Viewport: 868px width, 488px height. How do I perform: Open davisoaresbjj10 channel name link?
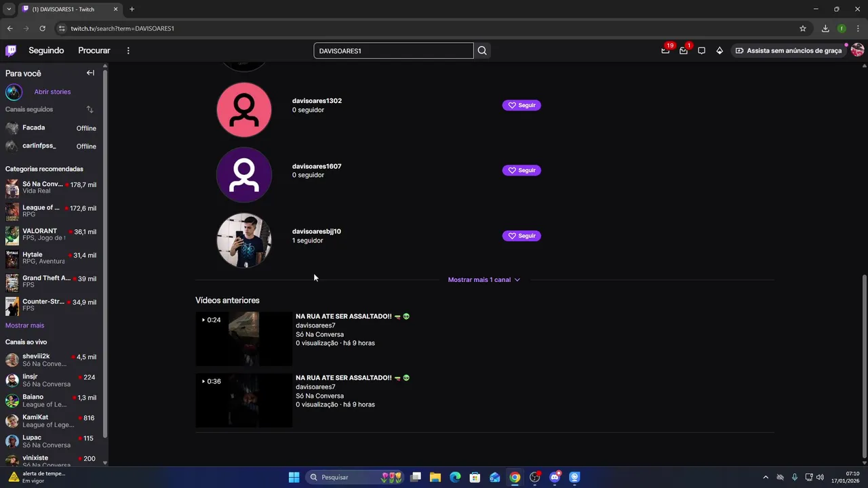[x=317, y=232]
